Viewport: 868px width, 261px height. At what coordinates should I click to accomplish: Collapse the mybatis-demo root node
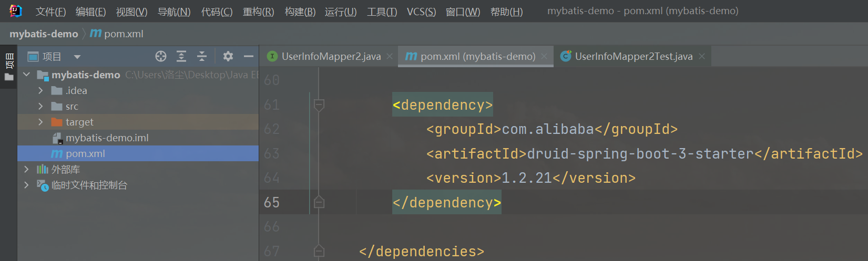[26, 75]
